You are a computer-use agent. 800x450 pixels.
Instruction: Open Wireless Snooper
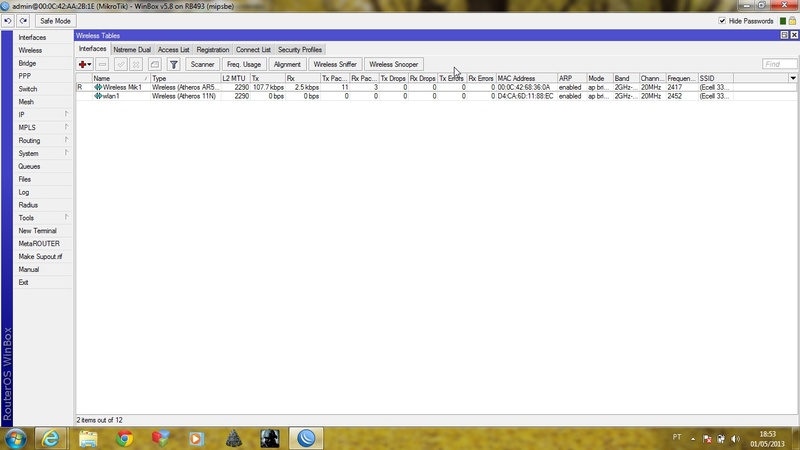[393, 64]
